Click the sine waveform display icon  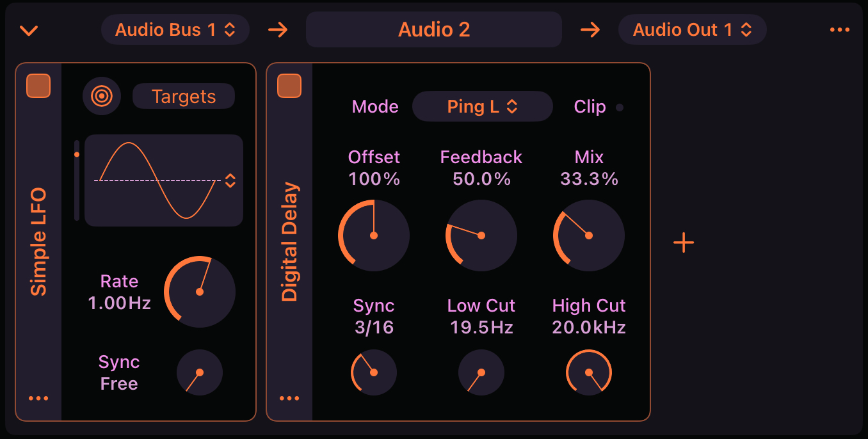click(x=163, y=180)
